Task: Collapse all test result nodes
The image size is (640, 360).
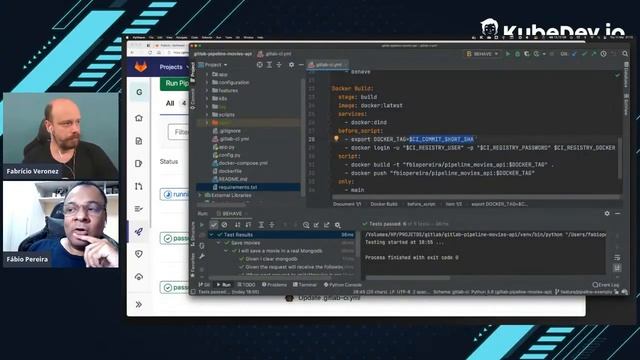Action: 272,225
